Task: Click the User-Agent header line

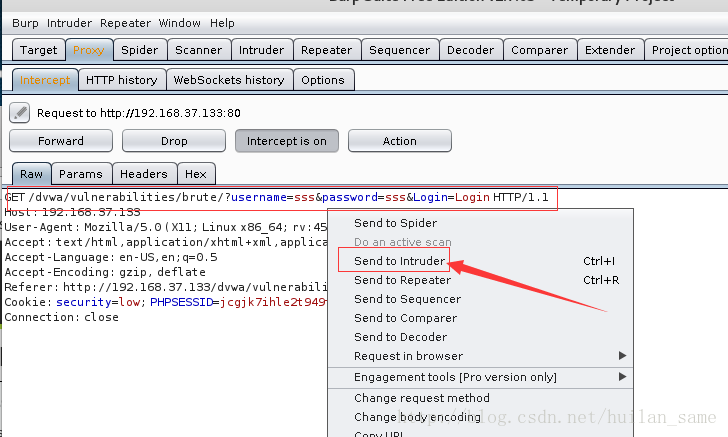Action: pyautogui.click(x=166, y=227)
